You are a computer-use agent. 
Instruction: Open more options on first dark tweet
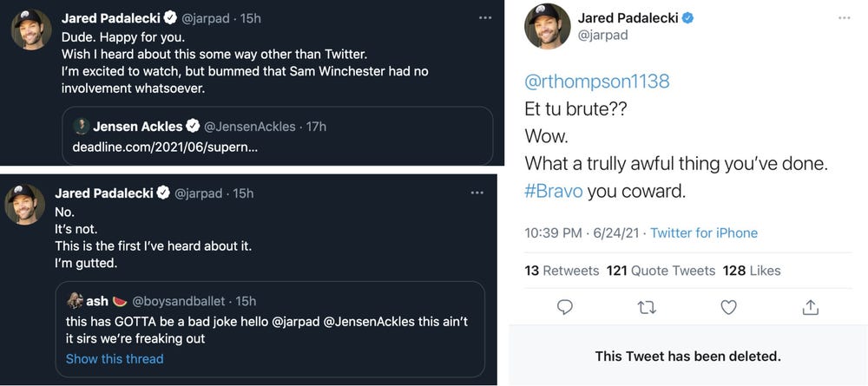pos(485,17)
